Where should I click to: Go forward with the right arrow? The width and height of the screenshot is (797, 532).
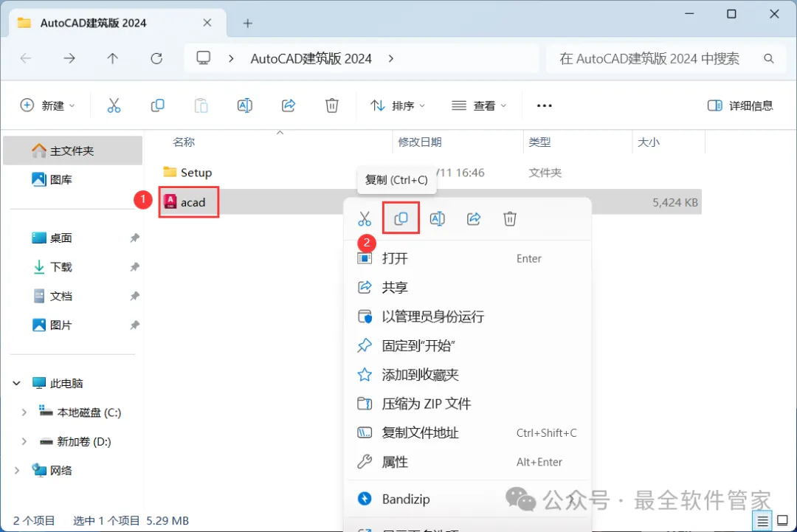pos(69,58)
